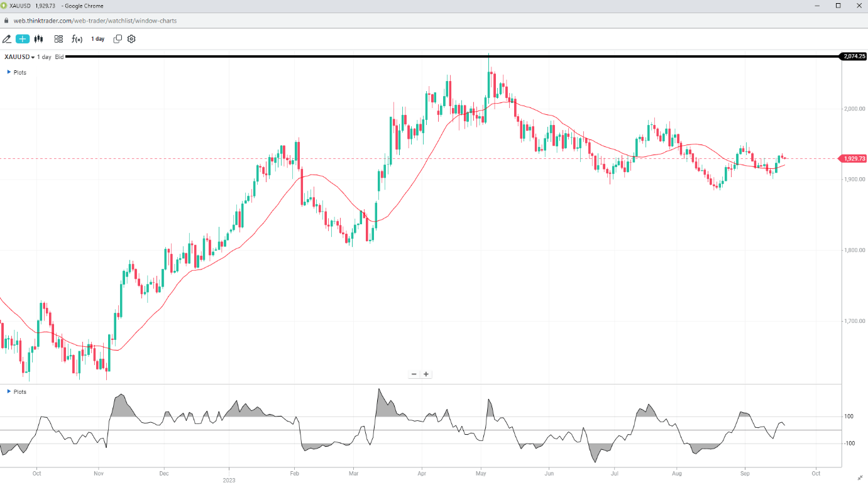This screenshot has height=485, width=868.
Task: Click the Oct label at right of time axis
Action: (815, 473)
